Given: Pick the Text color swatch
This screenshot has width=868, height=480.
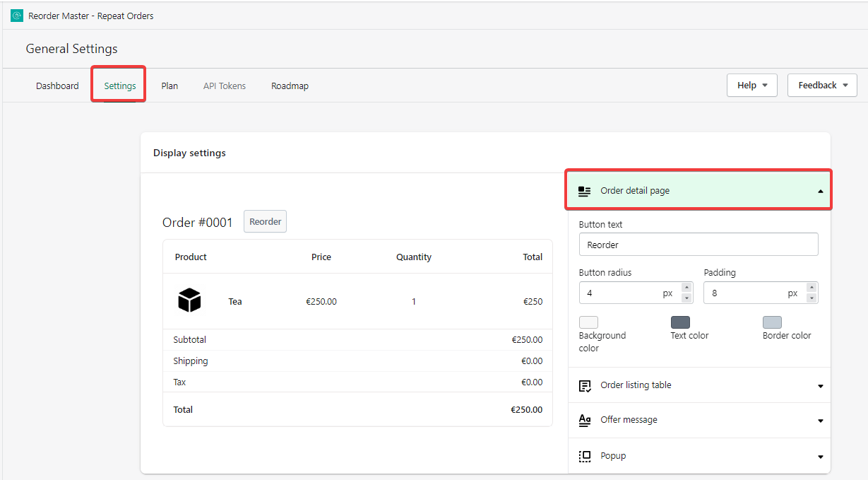Looking at the screenshot, I should click(x=680, y=322).
